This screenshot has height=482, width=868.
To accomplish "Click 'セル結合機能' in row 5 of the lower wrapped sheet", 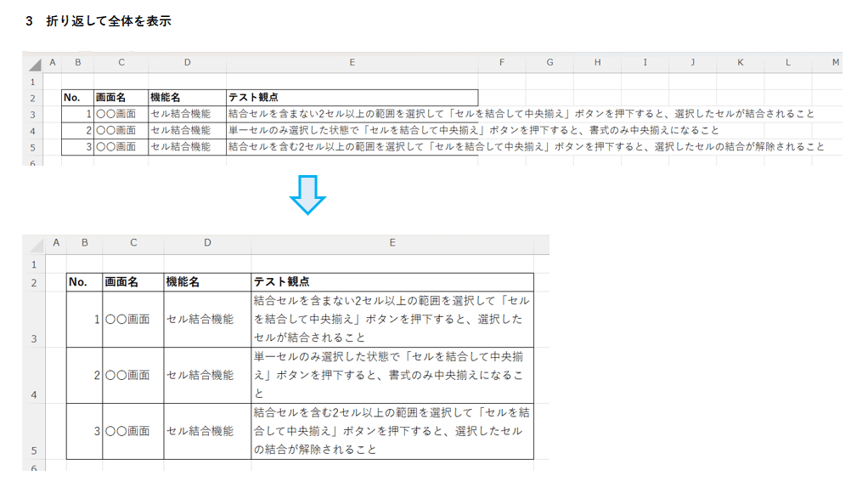I will 200,431.
